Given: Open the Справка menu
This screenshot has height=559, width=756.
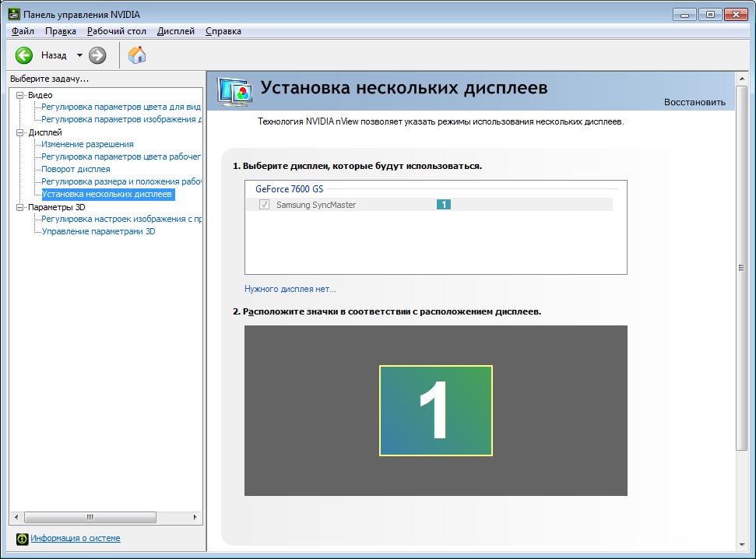Looking at the screenshot, I should click(223, 31).
